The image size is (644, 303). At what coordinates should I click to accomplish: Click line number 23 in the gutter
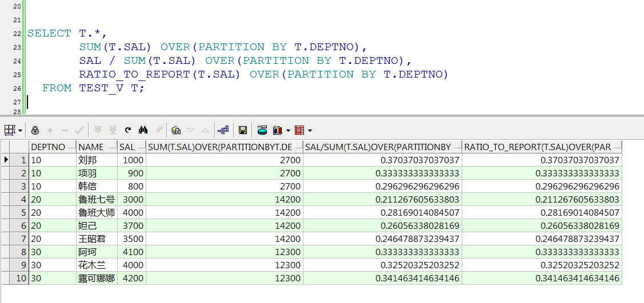17,47
